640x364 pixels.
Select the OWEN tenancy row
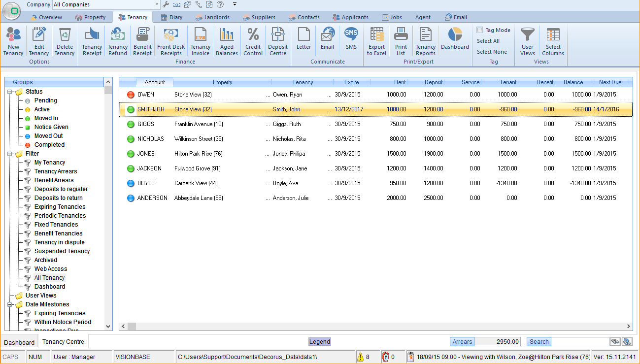[x=375, y=95]
